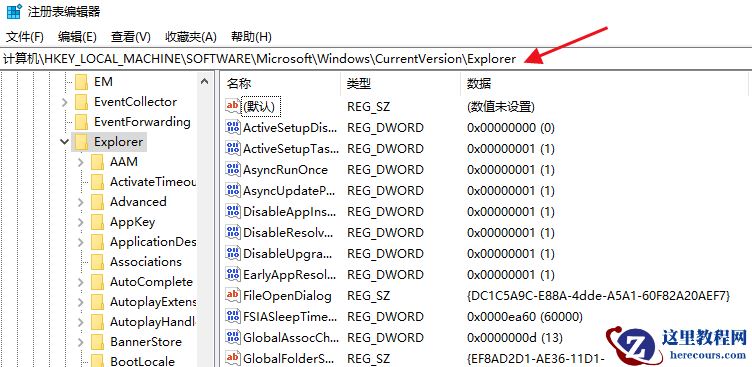Image resolution: width=752 pixels, height=367 pixels.
Task: Open the 收藏夹(A) menu
Action: coord(191,37)
